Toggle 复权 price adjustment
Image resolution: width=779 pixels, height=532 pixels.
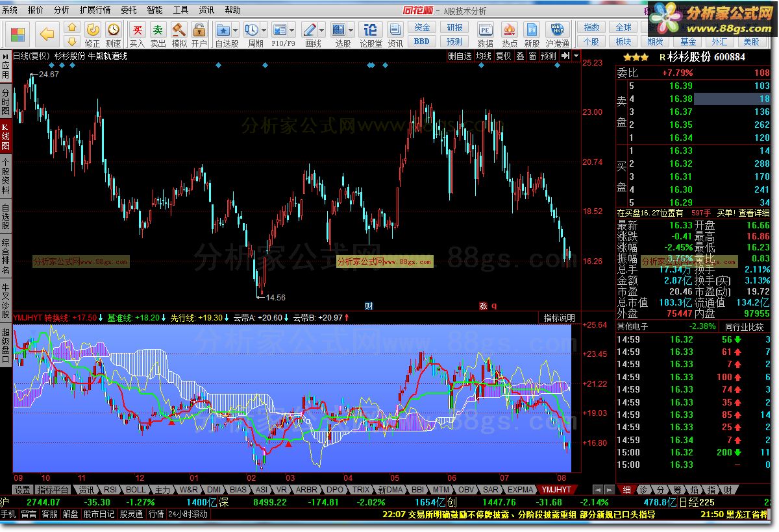click(504, 56)
